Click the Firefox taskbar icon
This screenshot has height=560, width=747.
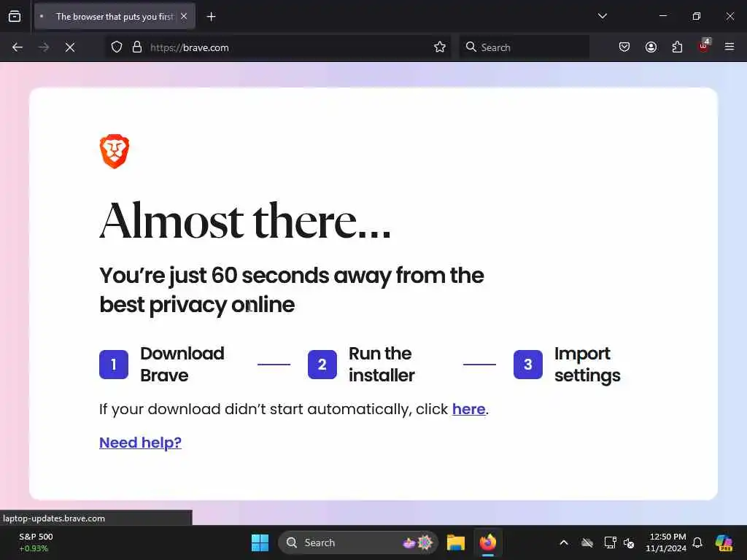point(488,542)
